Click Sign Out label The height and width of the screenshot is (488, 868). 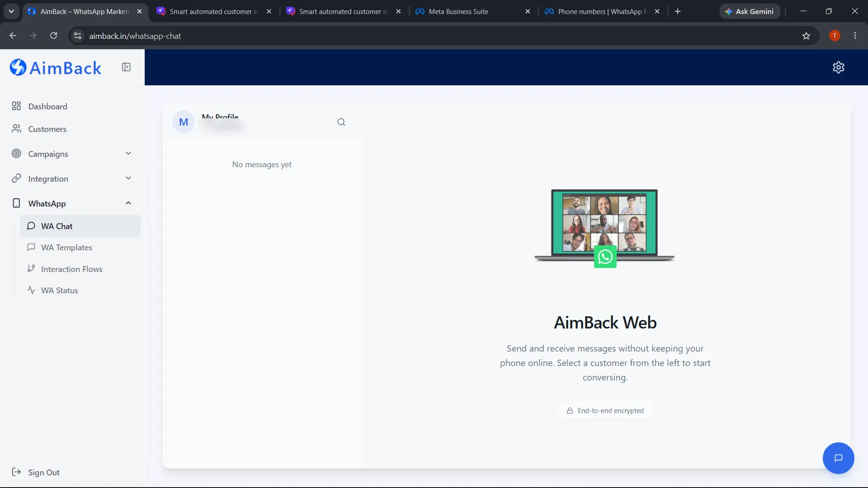44,472
